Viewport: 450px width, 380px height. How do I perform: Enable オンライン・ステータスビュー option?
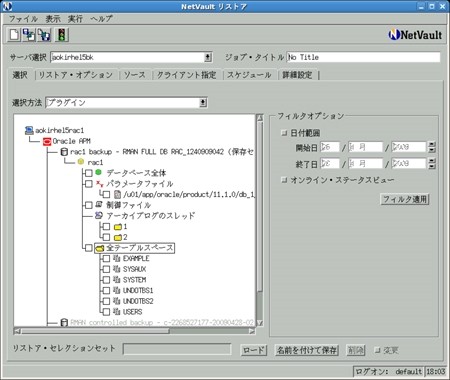[x=284, y=180]
